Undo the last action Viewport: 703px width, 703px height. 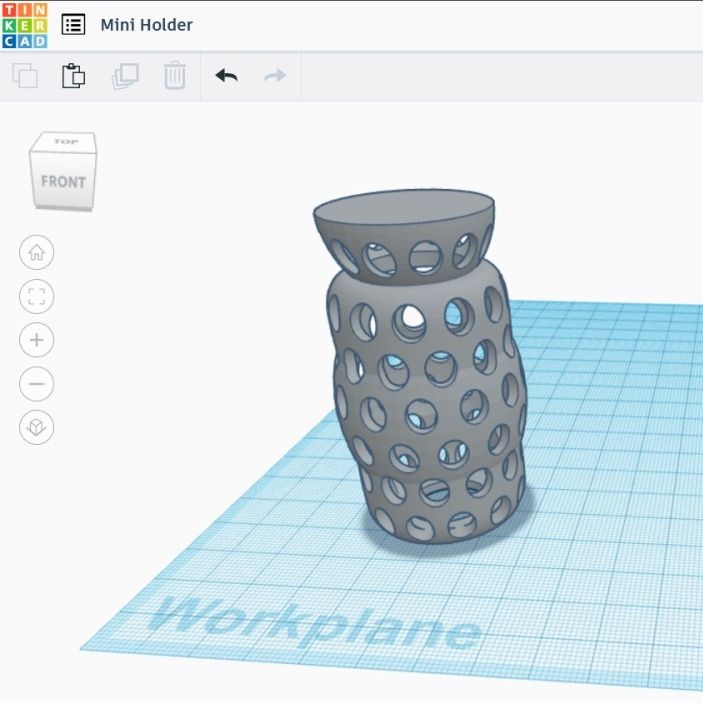click(x=226, y=75)
